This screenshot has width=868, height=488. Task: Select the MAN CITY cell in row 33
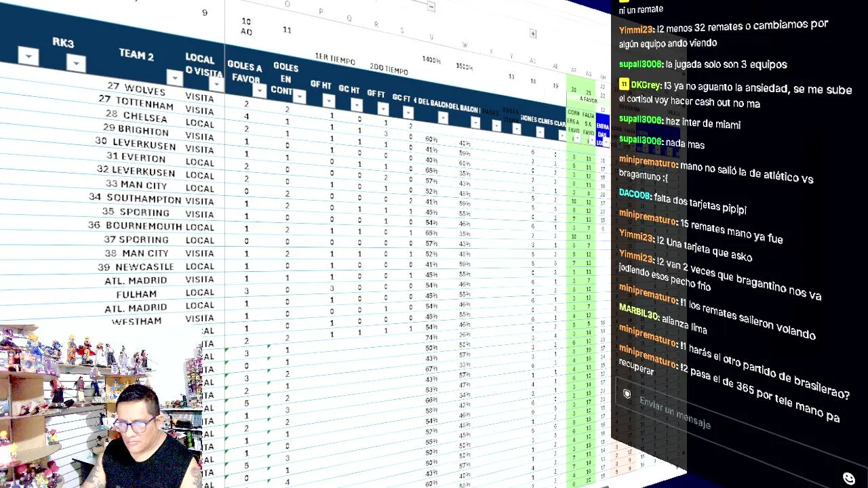136,184
